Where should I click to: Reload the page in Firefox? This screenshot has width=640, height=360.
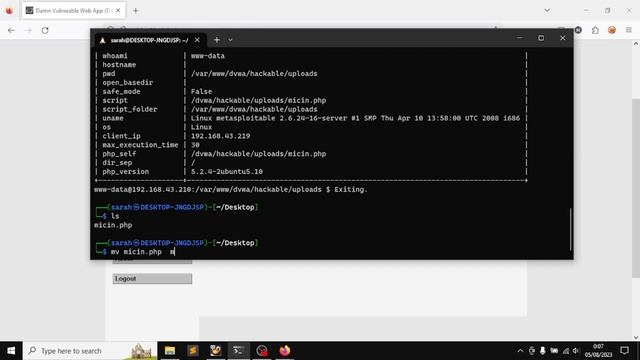[45, 30]
